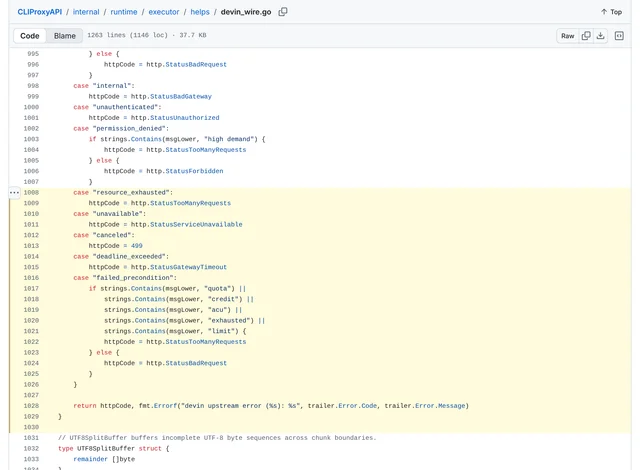Screen dimensions: 640x470
Task: Open symbols panel icon
Action: click(619, 36)
